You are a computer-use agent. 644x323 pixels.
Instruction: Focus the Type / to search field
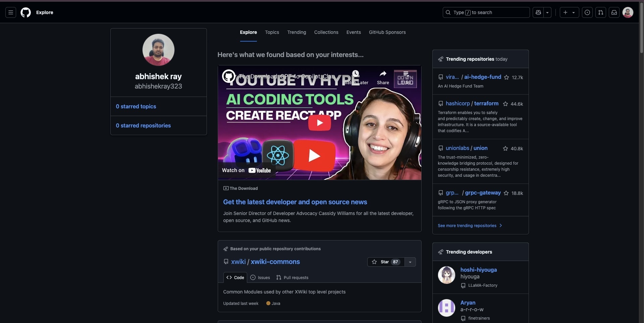[x=486, y=12]
